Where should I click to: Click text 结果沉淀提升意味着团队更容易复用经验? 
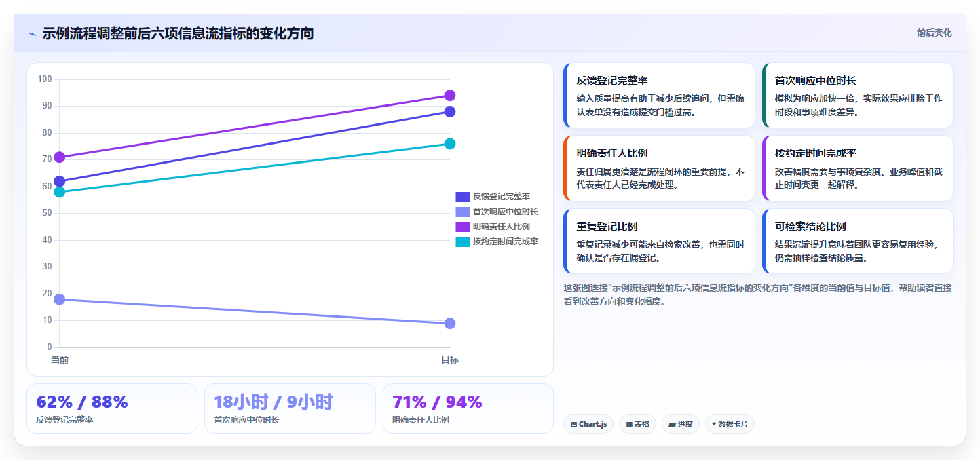tap(854, 244)
